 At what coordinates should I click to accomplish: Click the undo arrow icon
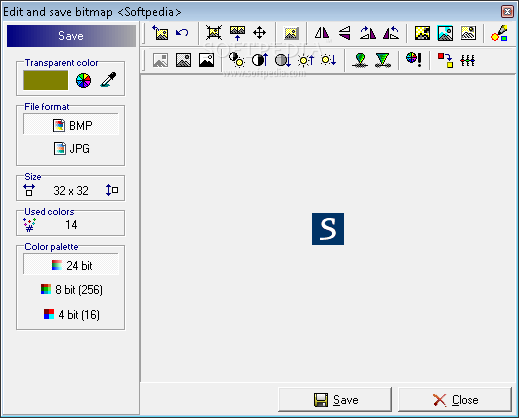coord(182,33)
